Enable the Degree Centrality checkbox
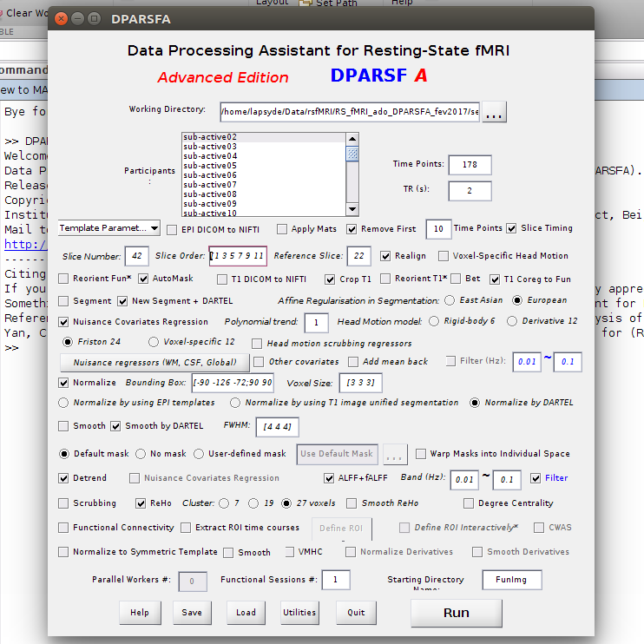This screenshot has width=644, height=644. point(468,503)
